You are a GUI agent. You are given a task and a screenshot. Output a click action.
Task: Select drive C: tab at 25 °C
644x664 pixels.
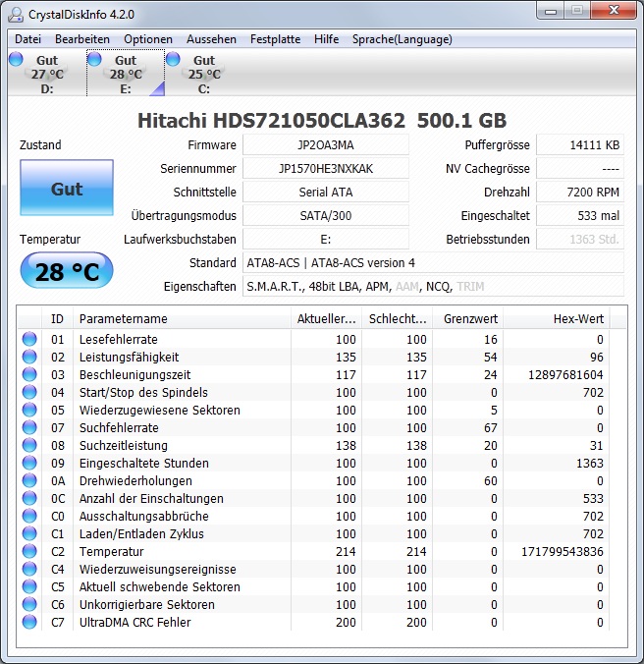click(x=204, y=74)
